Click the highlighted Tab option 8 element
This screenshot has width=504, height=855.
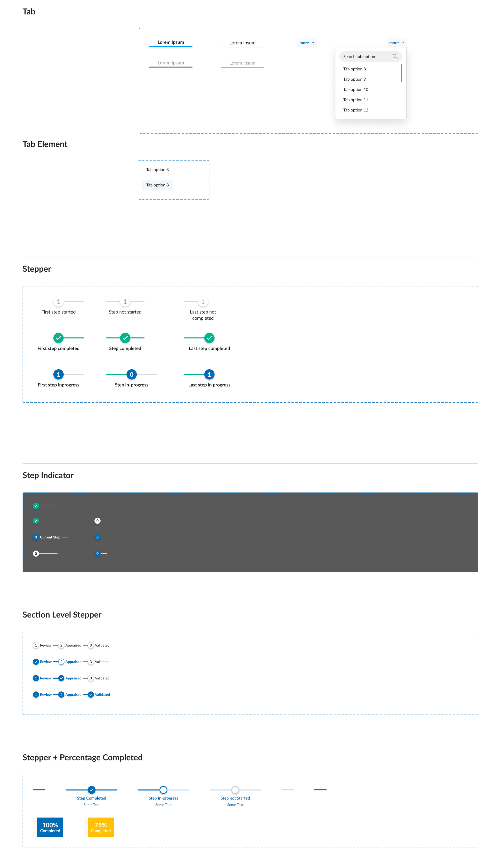coord(157,185)
